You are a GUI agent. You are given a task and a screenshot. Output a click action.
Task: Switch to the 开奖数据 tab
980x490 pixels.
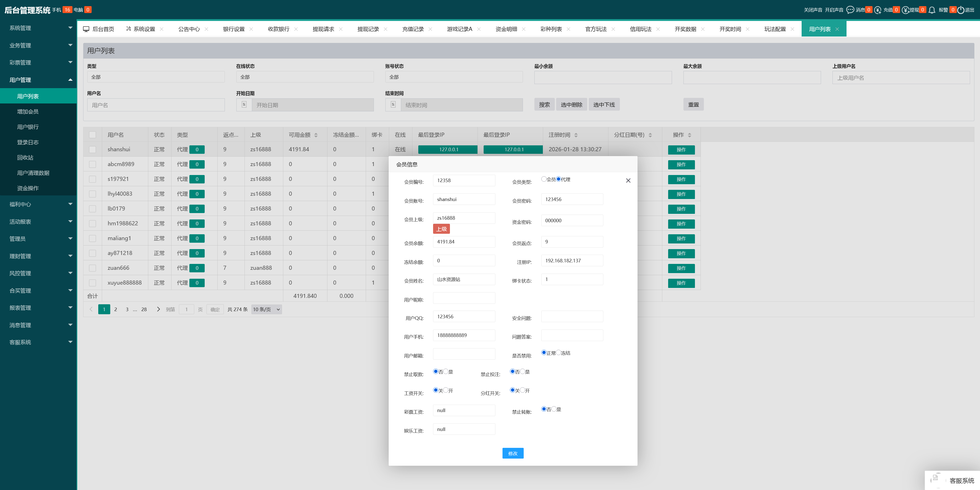[685, 29]
